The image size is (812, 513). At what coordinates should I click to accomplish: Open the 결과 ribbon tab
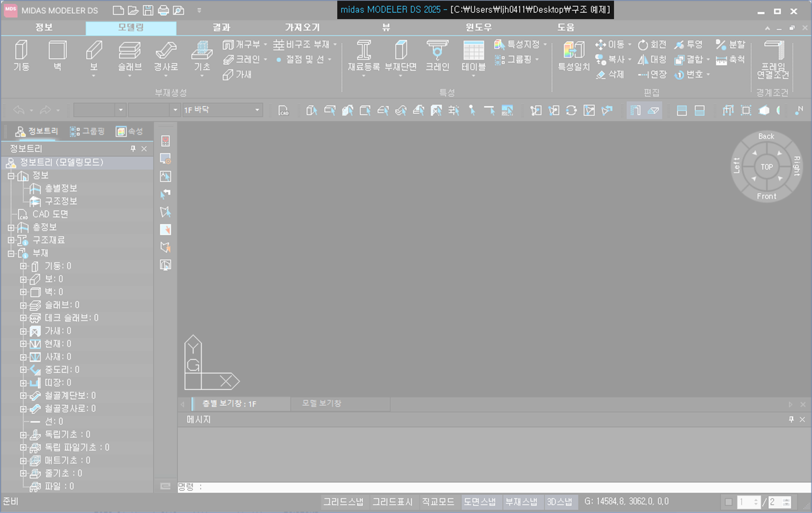pyautogui.click(x=221, y=27)
